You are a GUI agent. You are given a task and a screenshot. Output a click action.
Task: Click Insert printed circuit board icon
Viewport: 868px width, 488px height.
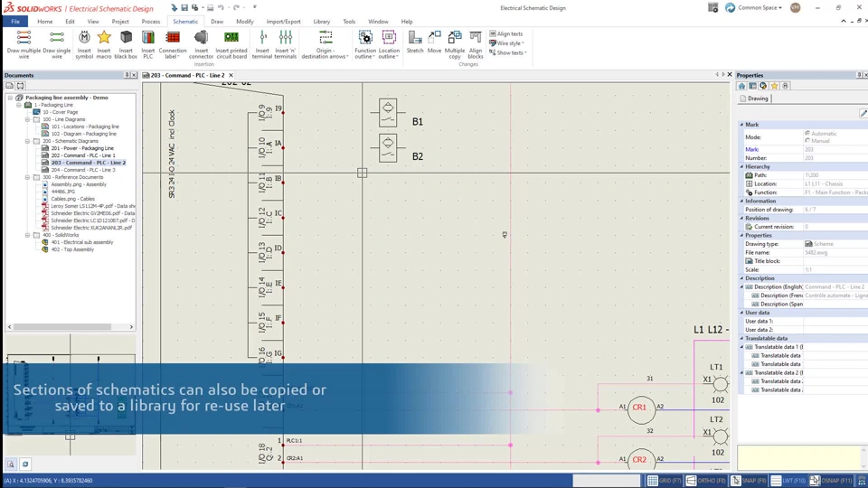(231, 44)
